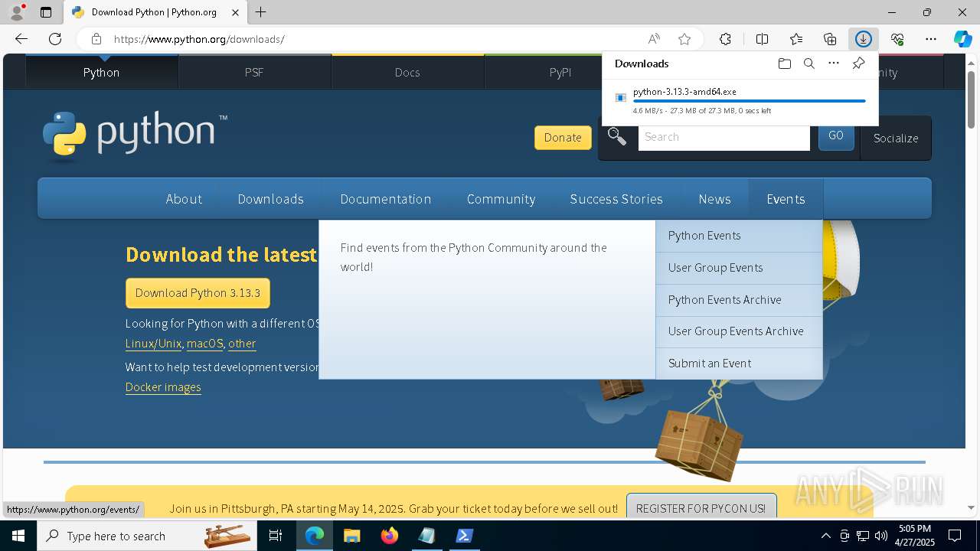The height and width of the screenshot is (551, 980).
Task: Click Type here to search box
Action: 148,536
